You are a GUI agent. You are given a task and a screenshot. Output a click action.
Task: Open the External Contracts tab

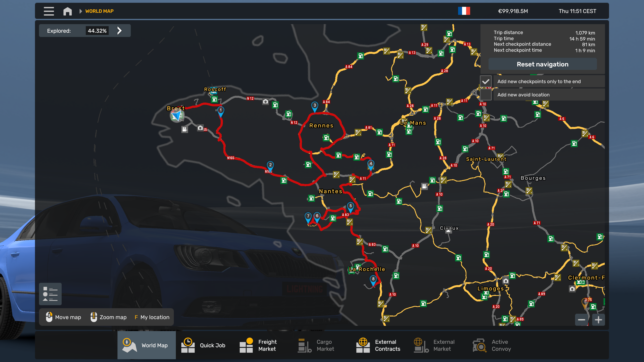click(378, 345)
